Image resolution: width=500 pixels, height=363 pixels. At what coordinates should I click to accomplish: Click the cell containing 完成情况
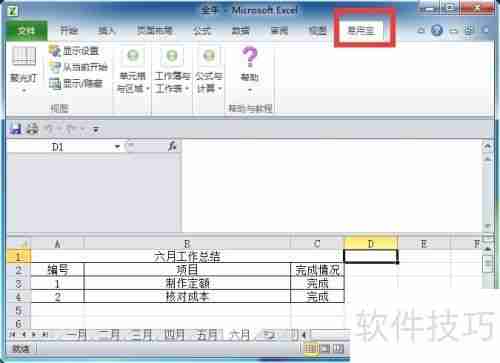click(317, 270)
